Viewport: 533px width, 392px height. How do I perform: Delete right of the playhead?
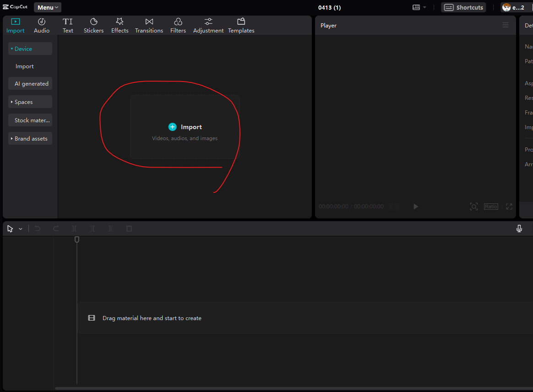111,229
